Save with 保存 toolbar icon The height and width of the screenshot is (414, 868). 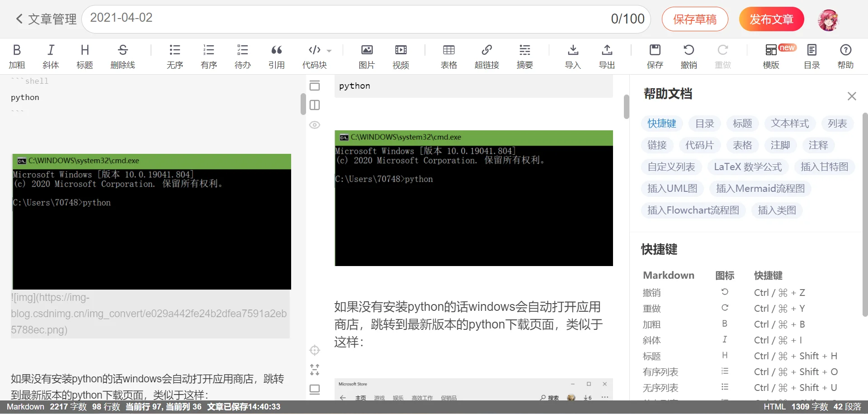coord(655,56)
